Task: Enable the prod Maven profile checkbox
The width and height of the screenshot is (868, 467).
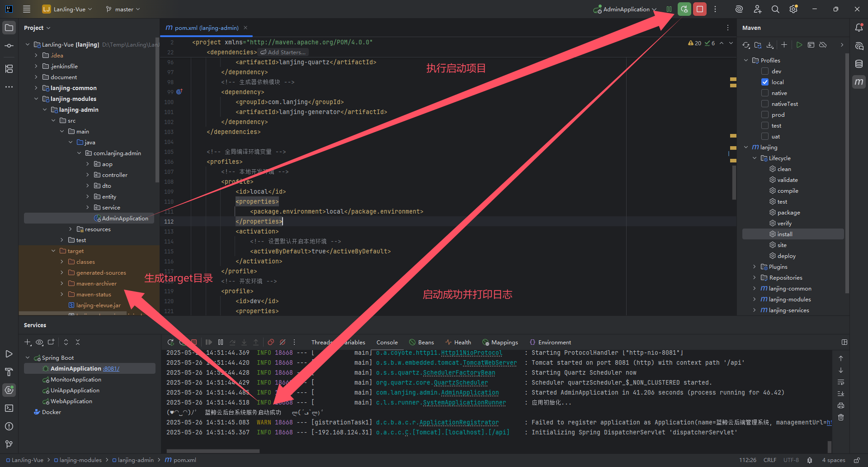Action: click(765, 114)
